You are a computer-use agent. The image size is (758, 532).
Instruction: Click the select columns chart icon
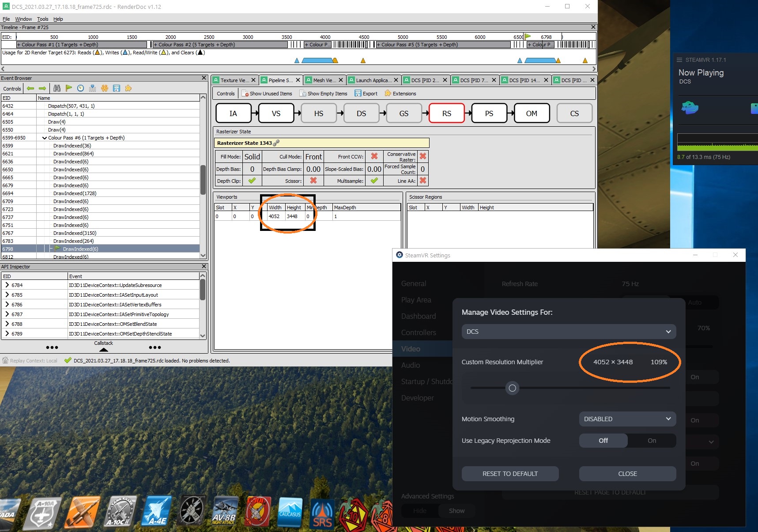(x=92, y=88)
